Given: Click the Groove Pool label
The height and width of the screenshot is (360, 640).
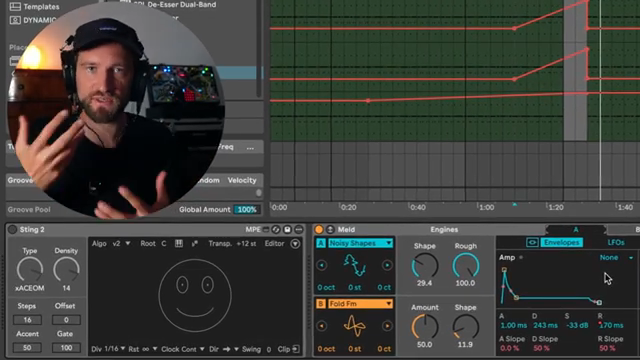Looking at the screenshot, I should point(29,209).
